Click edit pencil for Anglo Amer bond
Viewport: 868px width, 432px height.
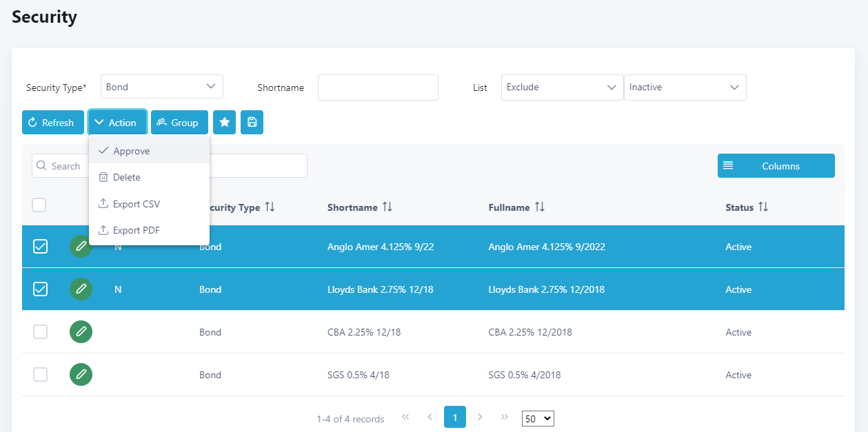(x=81, y=247)
